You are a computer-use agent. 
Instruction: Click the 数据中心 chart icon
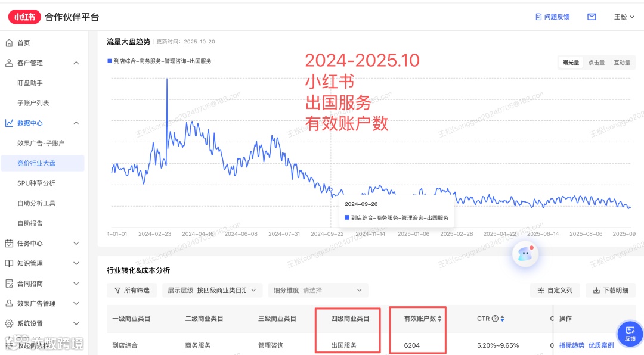[9, 123]
